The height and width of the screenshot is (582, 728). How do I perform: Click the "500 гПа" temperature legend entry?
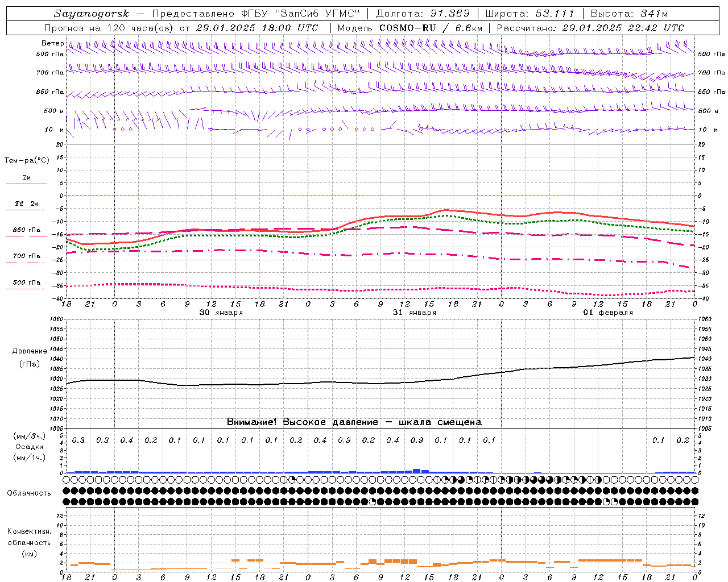pos(26,282)
